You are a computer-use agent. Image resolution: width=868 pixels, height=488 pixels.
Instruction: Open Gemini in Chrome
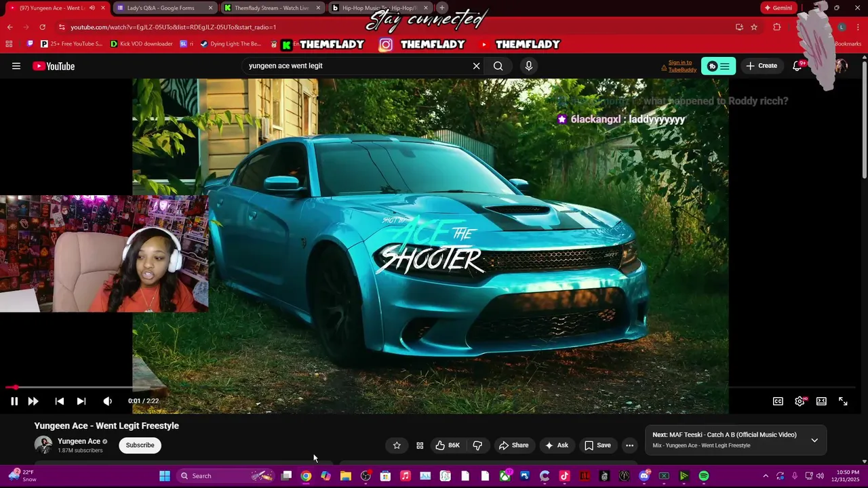coord(778,8)
